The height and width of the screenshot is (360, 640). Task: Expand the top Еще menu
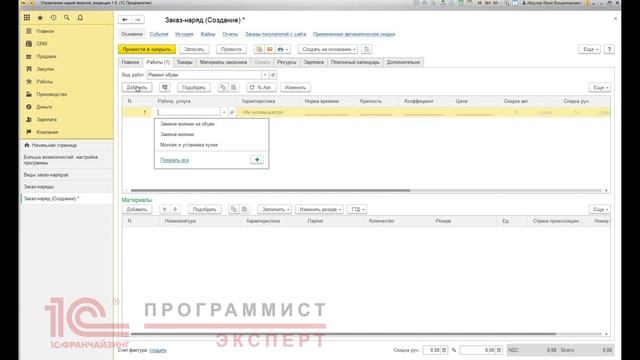[590, 49]
